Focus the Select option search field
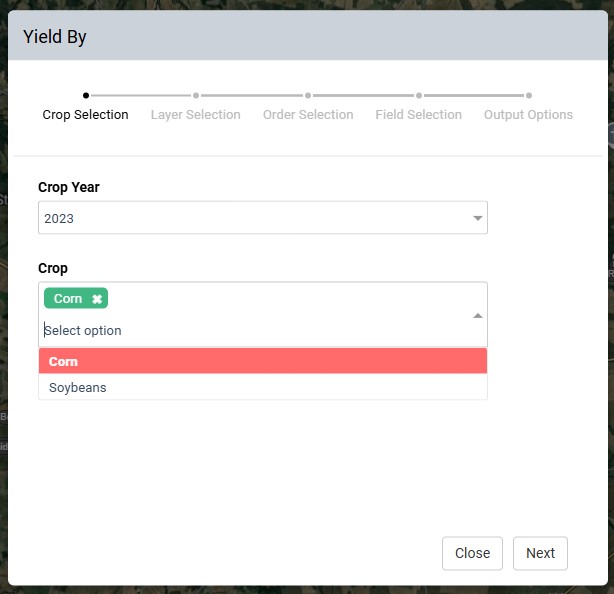 [255, 330]
